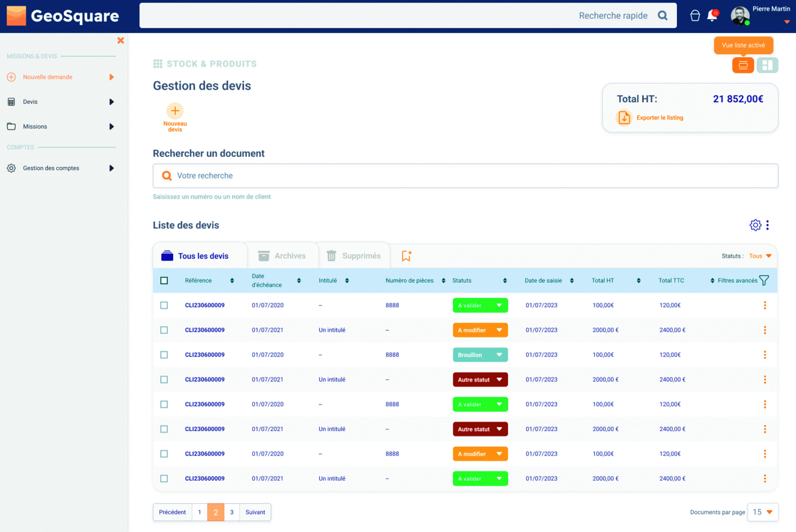Click the bookmark add icon beside Supprimés
796x532 pixels.
tap(406, 256)
